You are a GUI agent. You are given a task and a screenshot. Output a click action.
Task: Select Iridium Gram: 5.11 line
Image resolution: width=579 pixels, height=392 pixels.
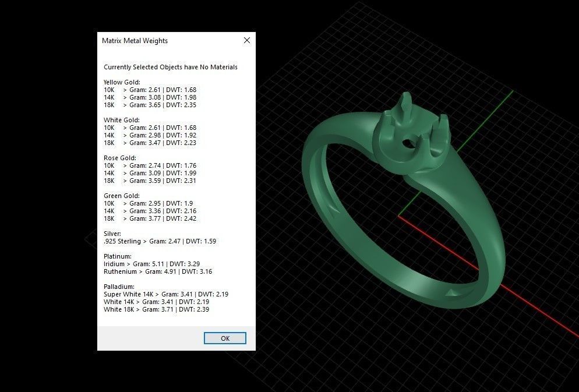click(x=152, y=264)
